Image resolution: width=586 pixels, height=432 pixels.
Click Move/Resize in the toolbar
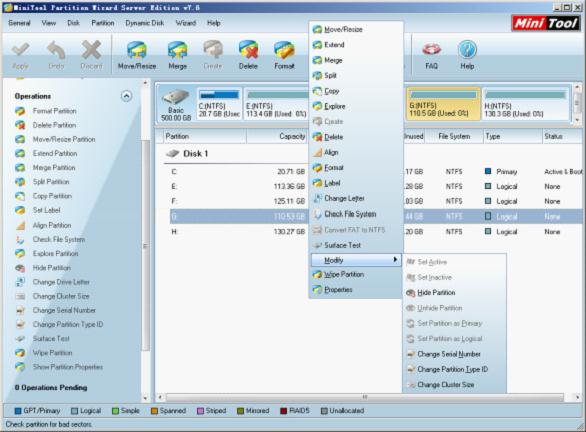click(x=137, y=55)
